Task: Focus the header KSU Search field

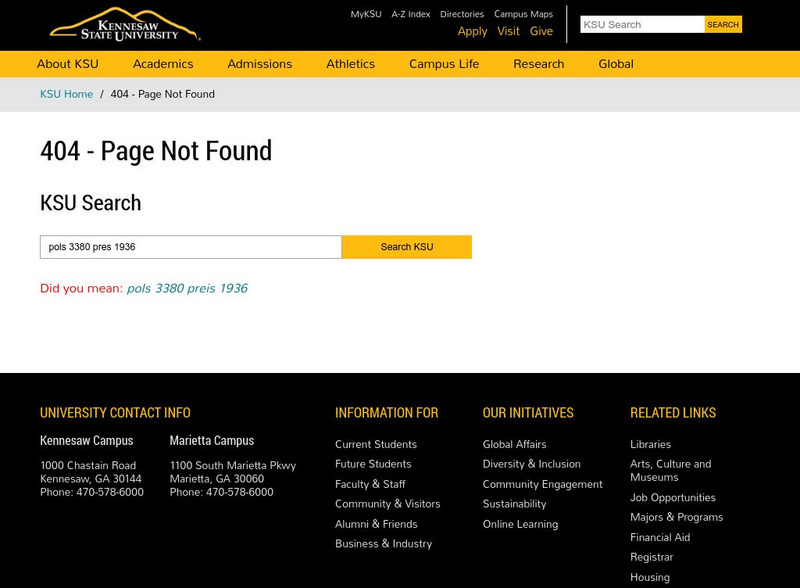Action: tap(642, 24)
